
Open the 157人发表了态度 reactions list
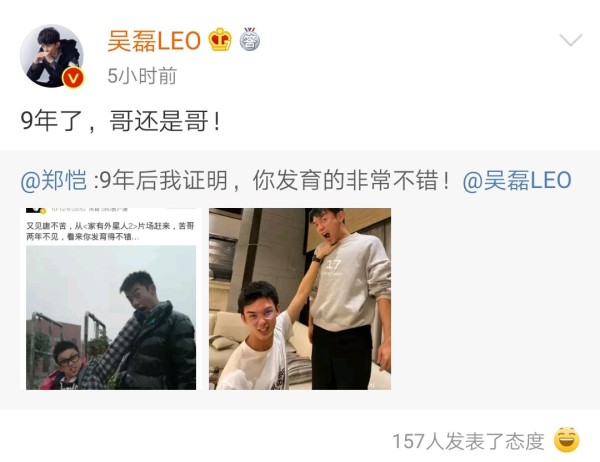pyautogui.click(x=468, y=441)
